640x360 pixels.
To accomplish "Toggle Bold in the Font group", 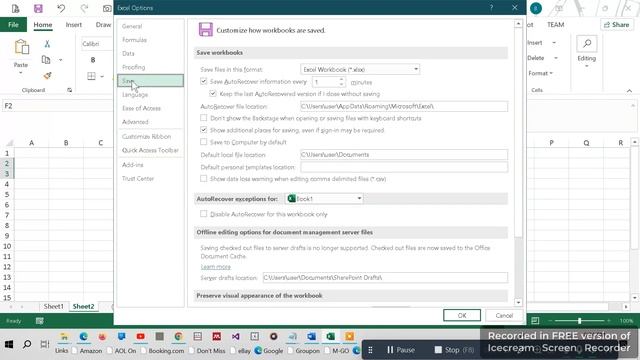I will click(x=93, y=60).
